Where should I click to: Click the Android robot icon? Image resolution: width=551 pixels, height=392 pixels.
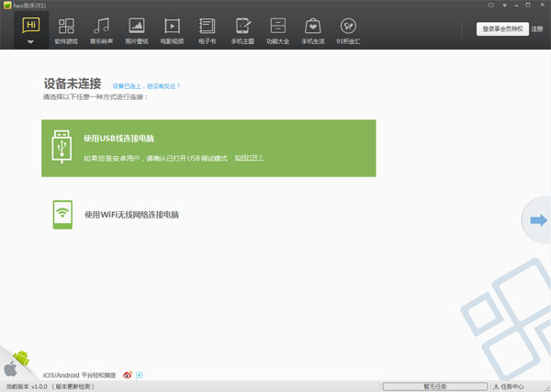pos(21,358)
